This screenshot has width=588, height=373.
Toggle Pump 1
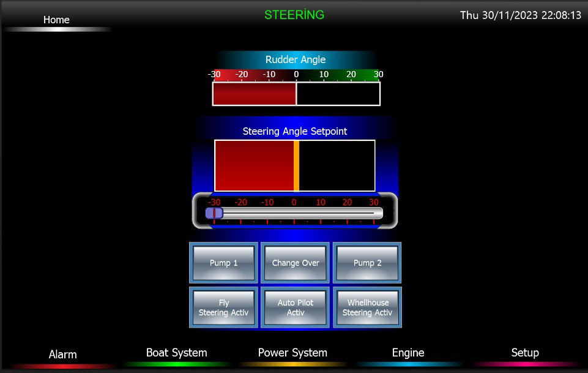(x=223, y=263)
